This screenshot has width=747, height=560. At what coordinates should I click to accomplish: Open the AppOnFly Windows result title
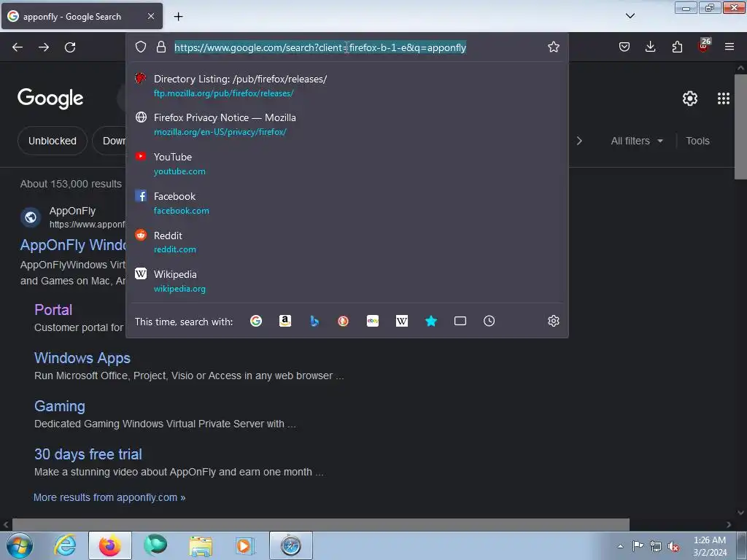(x=73, y=245)
